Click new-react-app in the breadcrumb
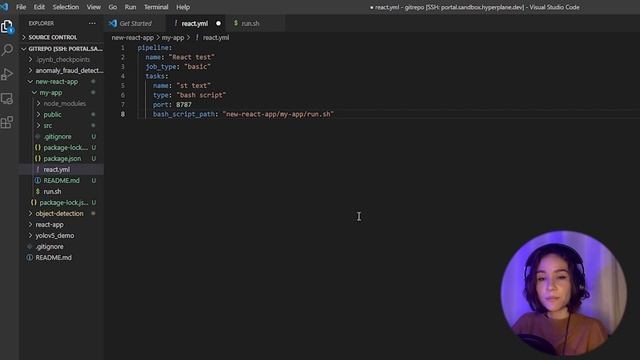640x360 pixels. tap(133, 38)
